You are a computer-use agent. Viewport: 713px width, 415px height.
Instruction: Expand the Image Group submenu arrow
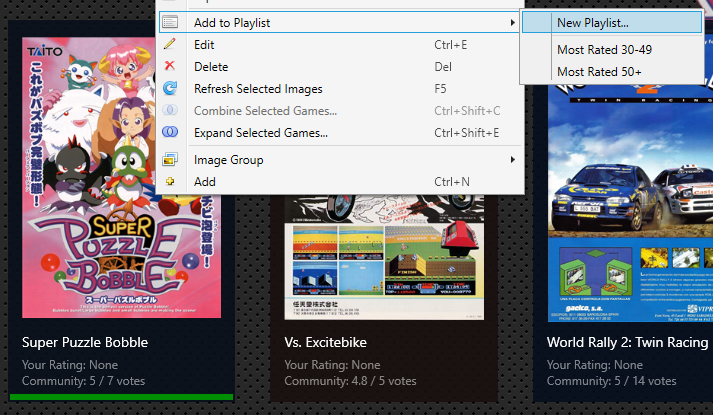point(512,160)
